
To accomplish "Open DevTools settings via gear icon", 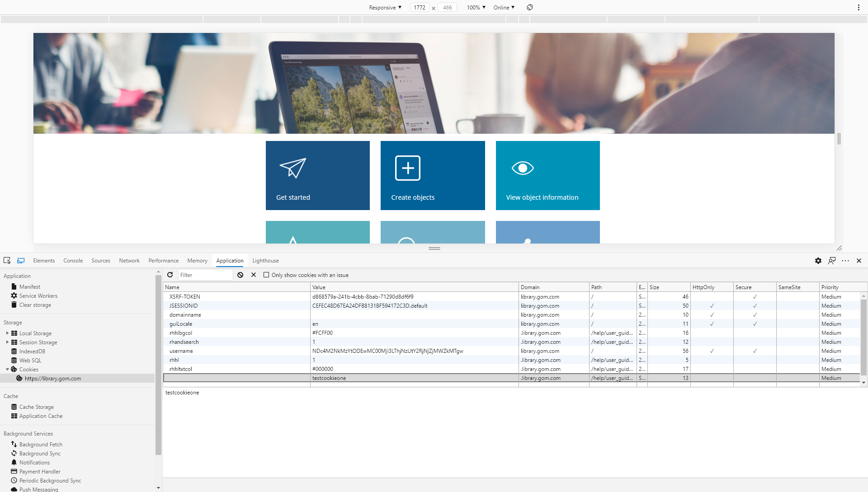I will 818,261.
